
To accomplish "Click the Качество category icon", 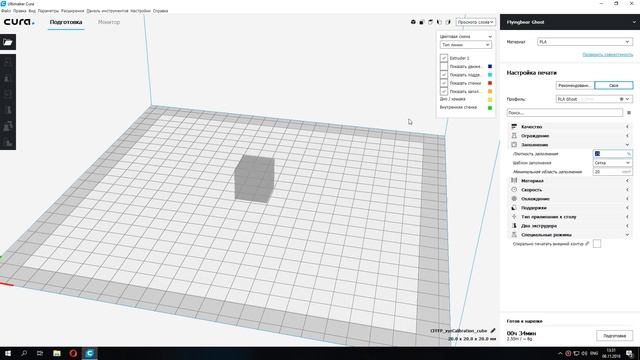I will (x=514, y=127).
